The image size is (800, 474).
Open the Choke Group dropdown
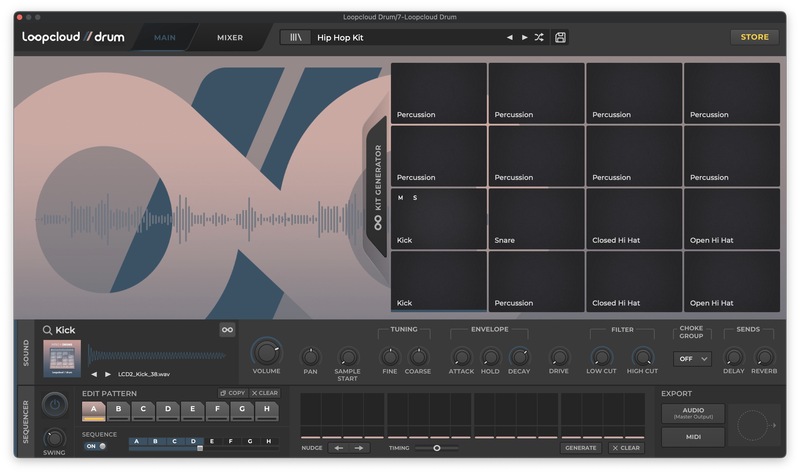[x=692, y=359]
